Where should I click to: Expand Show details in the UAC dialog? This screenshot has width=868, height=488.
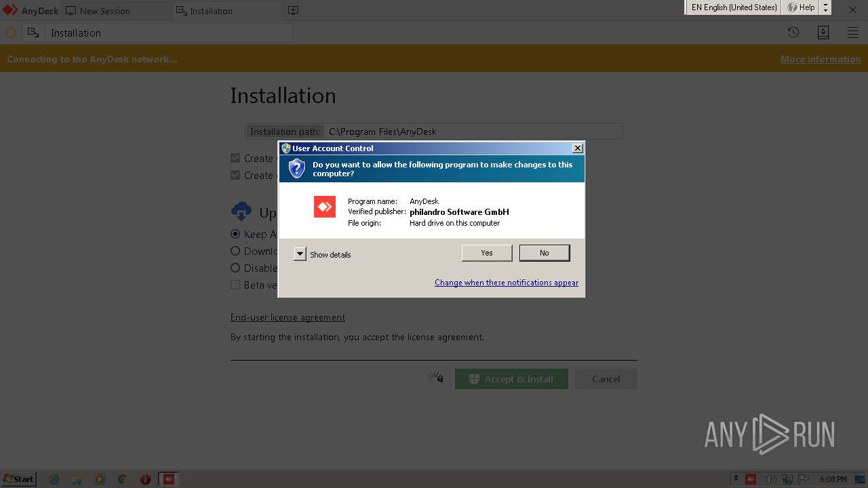pyautogui.click(x=300, y=254)
